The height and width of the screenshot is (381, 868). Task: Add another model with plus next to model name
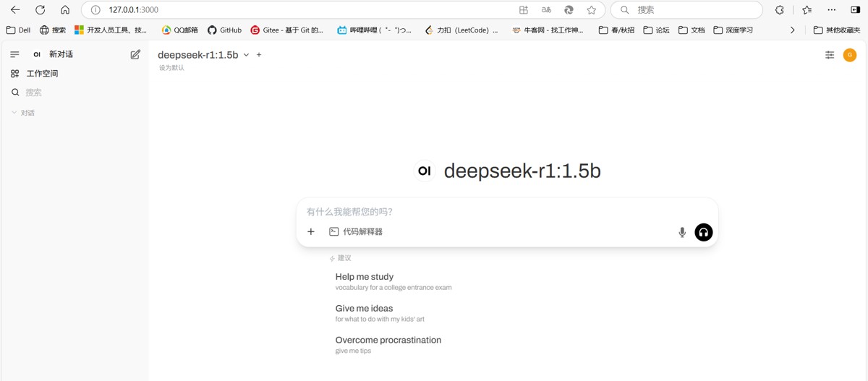coord(259,55)
